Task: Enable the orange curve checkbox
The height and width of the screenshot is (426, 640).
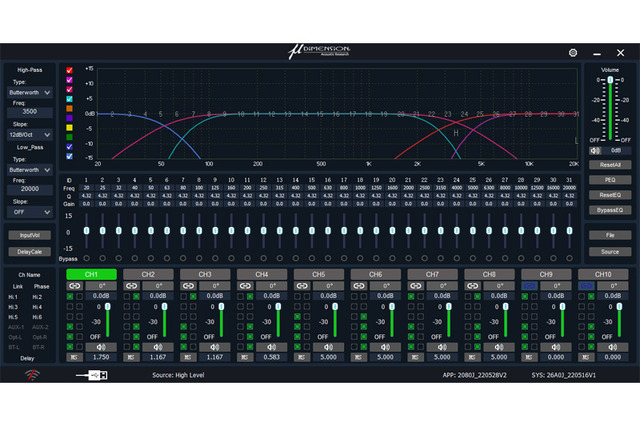Action: click(x=69, y=108)
